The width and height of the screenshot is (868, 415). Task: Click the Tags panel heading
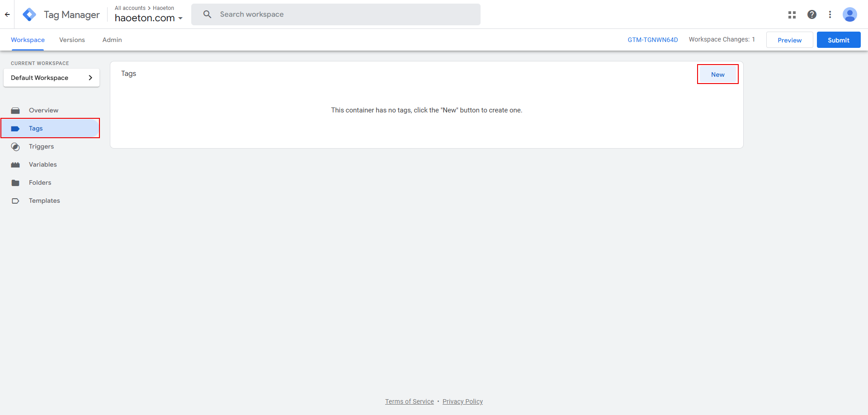pos(128,74)
